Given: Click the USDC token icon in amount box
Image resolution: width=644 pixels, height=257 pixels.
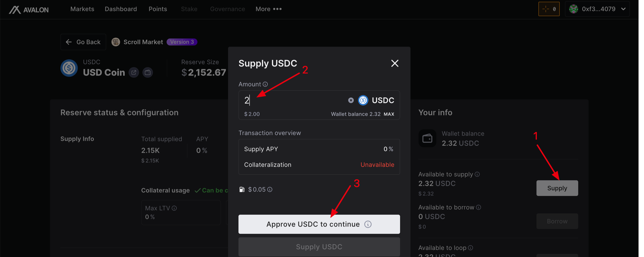Looking at the screenshot, I should click(363, 100).
